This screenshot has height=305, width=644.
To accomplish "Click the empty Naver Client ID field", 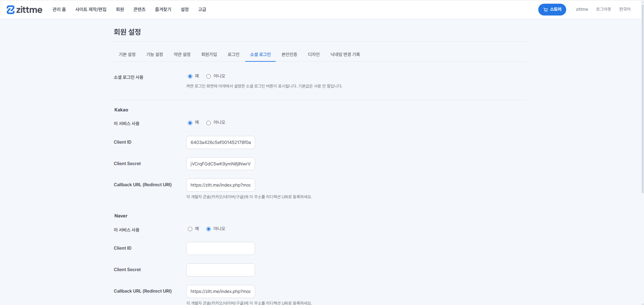I will pos(220,248).
